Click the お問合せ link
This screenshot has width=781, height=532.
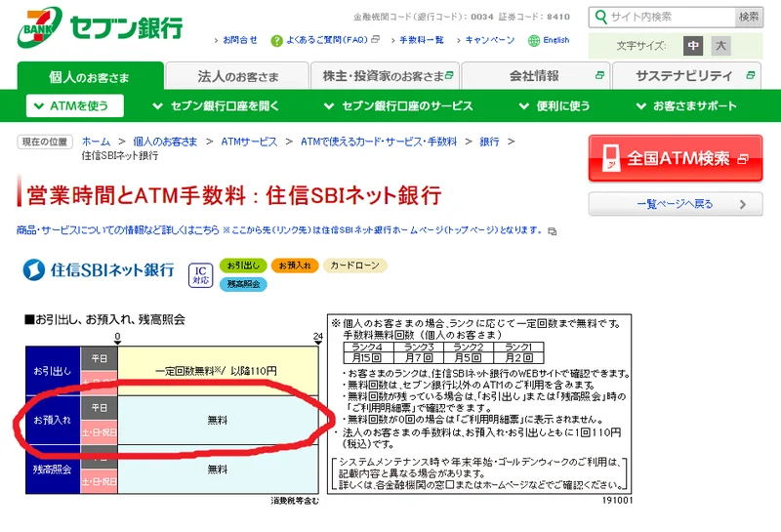coord(239,40)
